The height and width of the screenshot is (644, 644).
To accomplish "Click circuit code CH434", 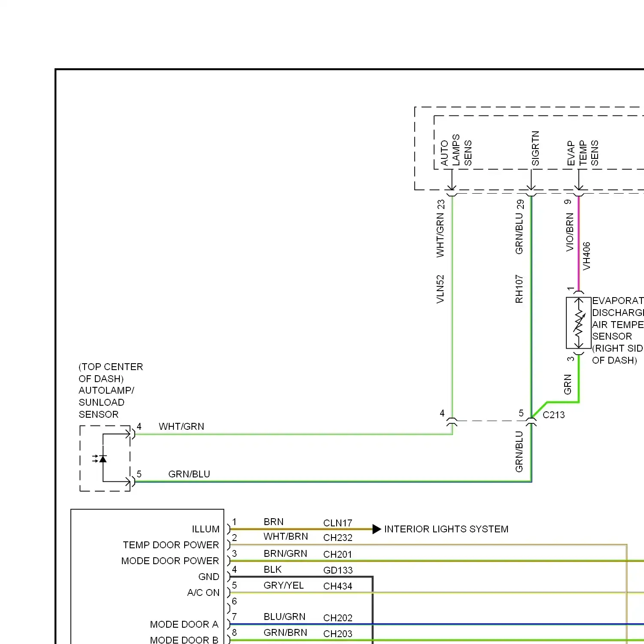I will pyautogui.click(x=337, y=586).
